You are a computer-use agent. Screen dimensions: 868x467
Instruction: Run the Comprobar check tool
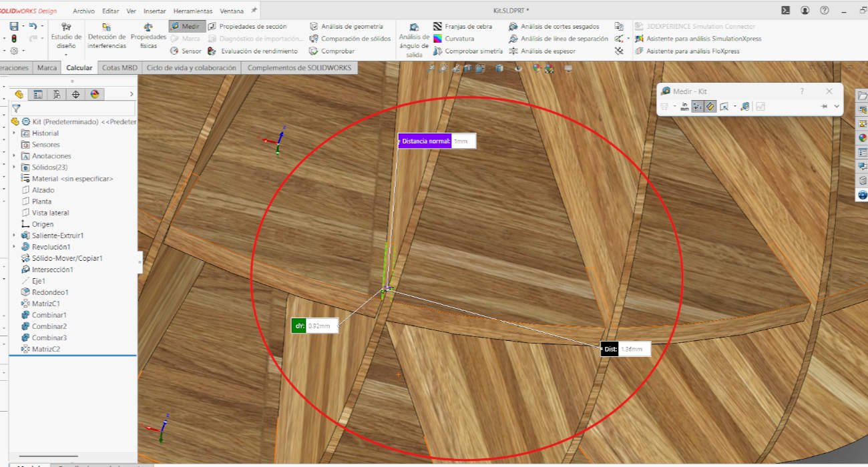point(332,51)
